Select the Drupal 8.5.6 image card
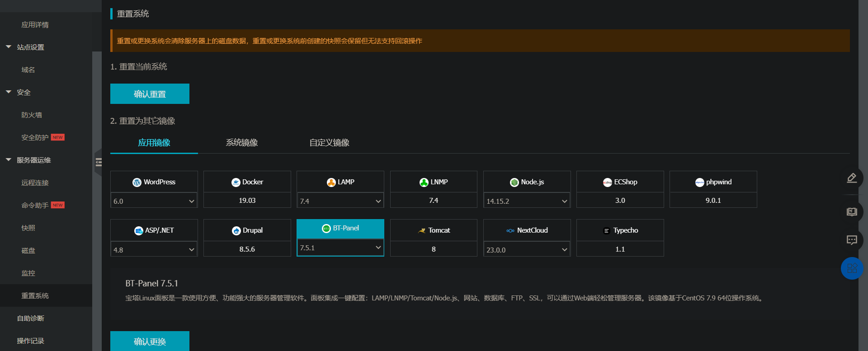The image size is (868, 351). tap(247, 238)
